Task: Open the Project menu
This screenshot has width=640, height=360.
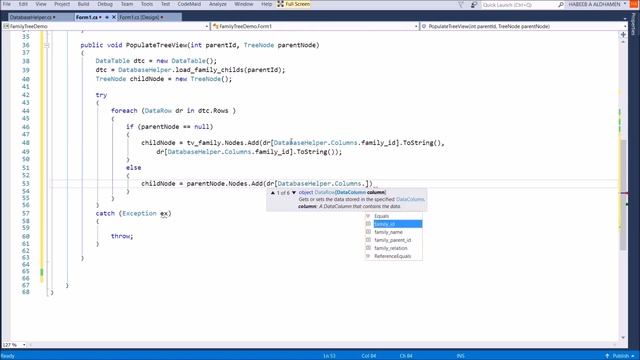Action: point(62,4)
